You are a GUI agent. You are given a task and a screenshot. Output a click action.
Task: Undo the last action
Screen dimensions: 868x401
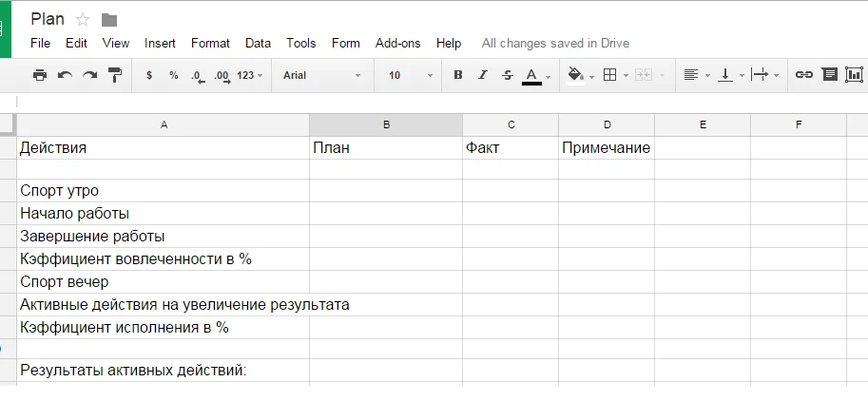pos(65,75)
